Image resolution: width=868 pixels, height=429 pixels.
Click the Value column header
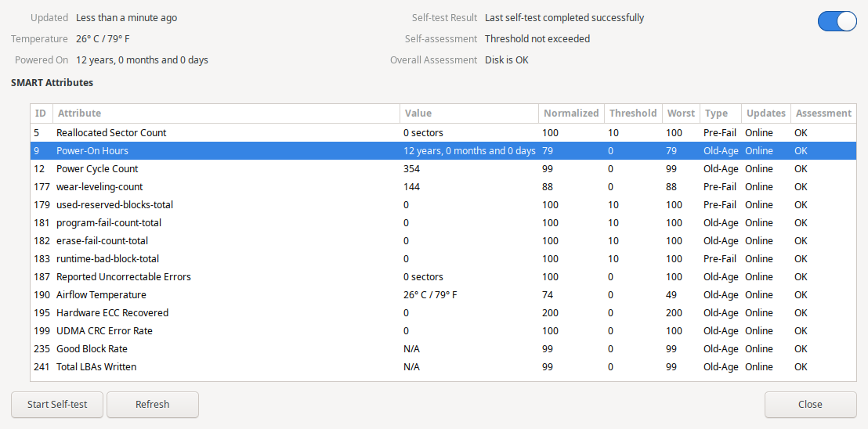click(x=468, y=114)
